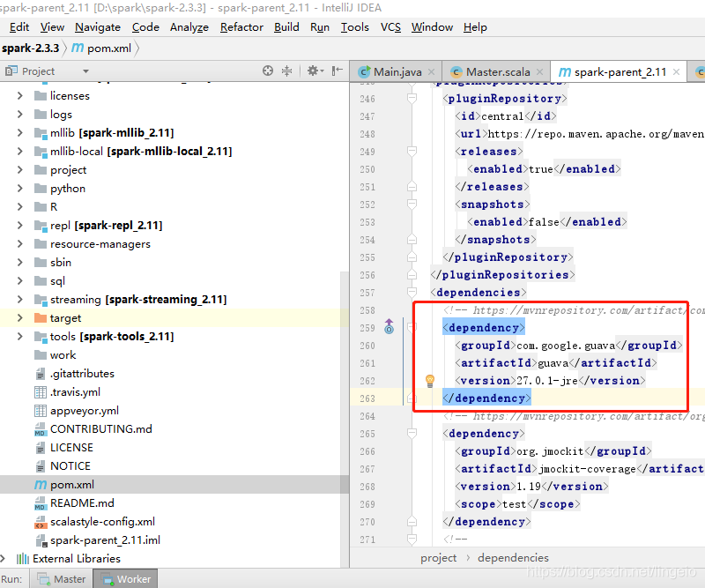Open the Edit menu
This screenshot has width=705, height=588.
pos(19,27)
